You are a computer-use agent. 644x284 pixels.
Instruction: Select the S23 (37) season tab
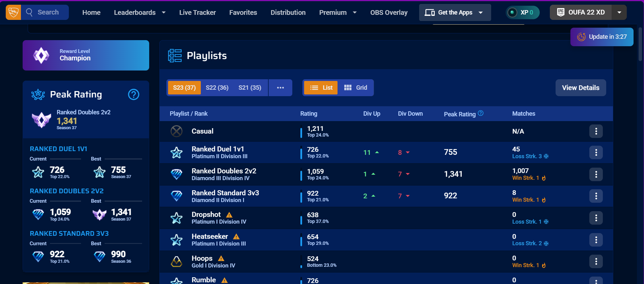click(x=184, y=88)
